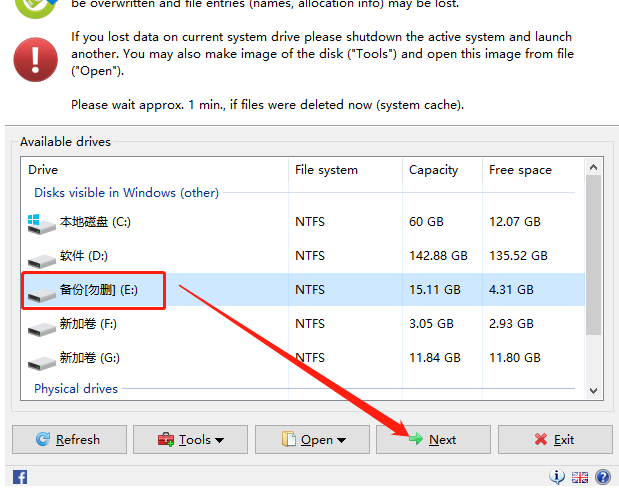
Task: Click the Free space column header
Action: tap(520, 170)
